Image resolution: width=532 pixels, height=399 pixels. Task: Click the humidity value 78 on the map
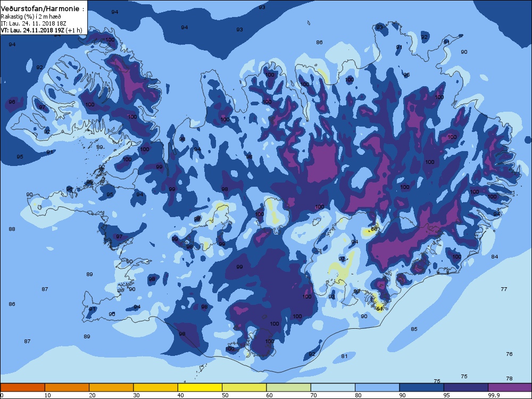(x=509, y=379)
